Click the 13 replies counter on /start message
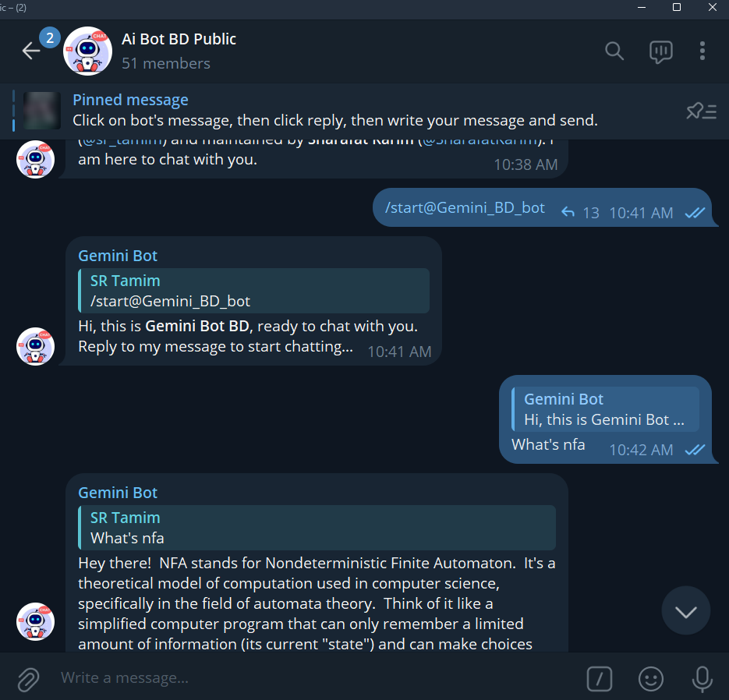Image resolution: width=729 pixels, height=700 pixels. click(x=579, y=212)
